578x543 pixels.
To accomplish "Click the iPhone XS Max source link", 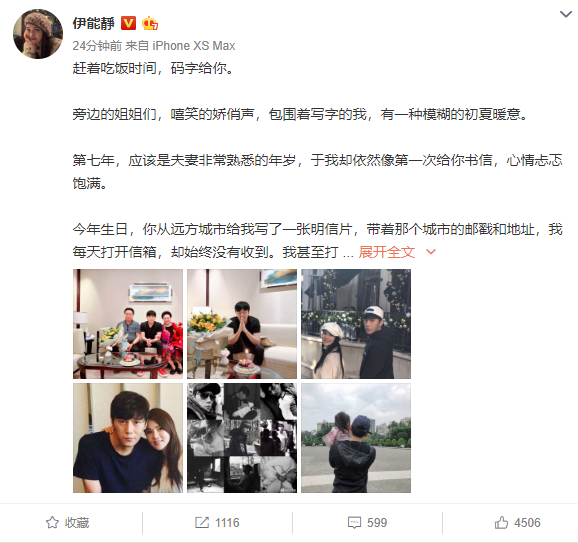I will pyautogui.click(x=194, y=46).
